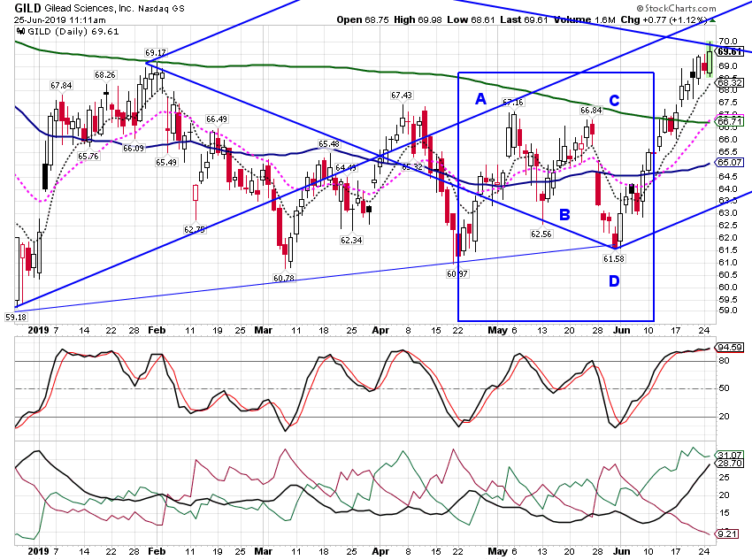Viewport: 752px width, 560px height.
Task: Click the green up-arrow change indicator
Action: (712, 20)
